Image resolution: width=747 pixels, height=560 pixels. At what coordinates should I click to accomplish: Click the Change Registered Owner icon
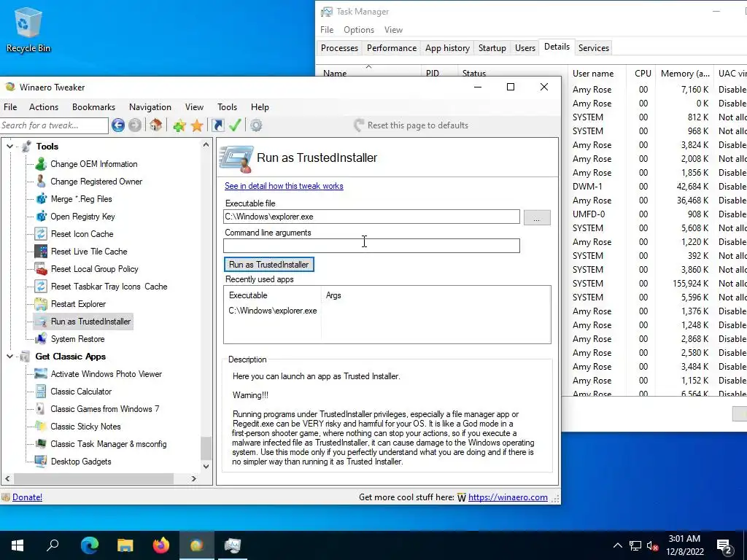click(41, 182)
